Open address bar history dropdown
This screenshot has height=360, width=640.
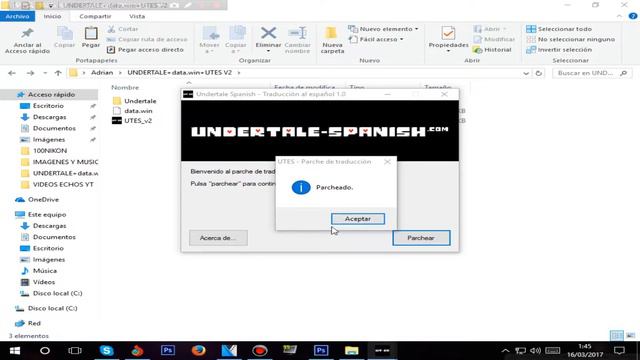point(526,73)
